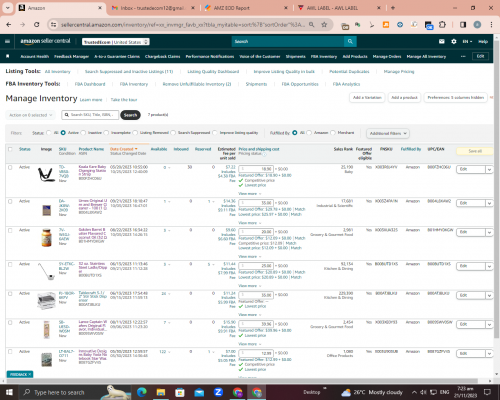Sort by Date Created column header
This screenshot has height=400, width=500.
tap(123, 149)
